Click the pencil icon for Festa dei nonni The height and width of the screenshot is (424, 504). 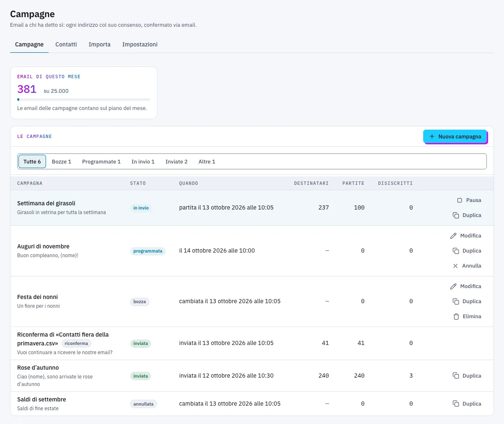click(x=453, y=286)
